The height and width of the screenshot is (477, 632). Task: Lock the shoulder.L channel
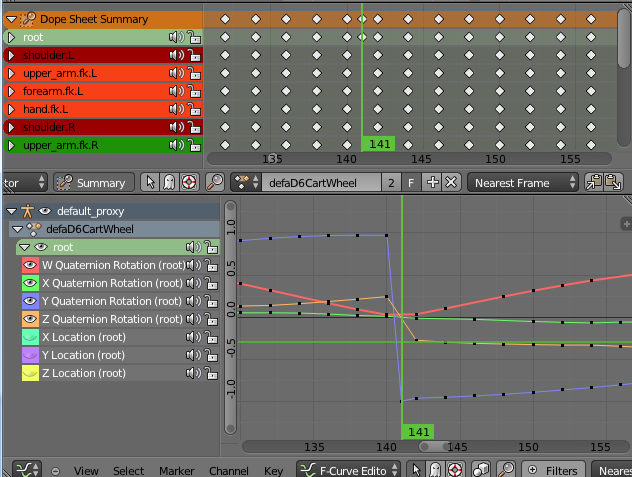(194, 55)
